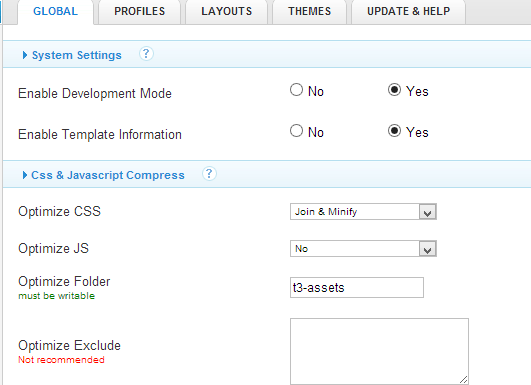Click the System Settings heading
The width and height of the screenshot is (531, 385).
click(77, 55)
